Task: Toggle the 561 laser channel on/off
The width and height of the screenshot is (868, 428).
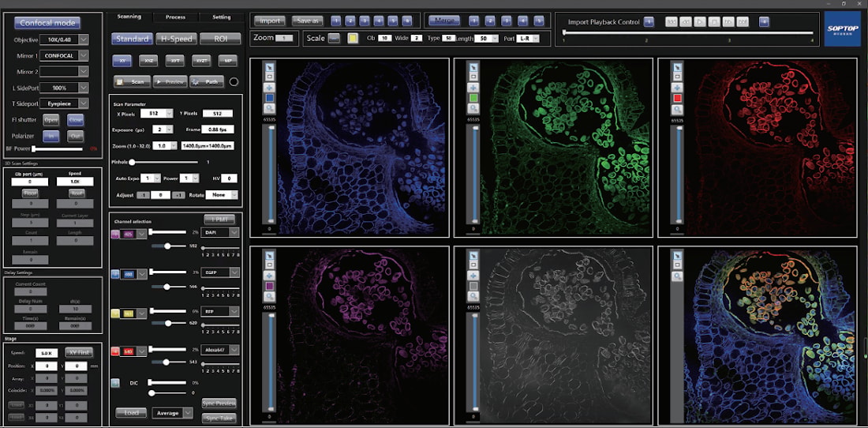Action: tap(115, 313)
